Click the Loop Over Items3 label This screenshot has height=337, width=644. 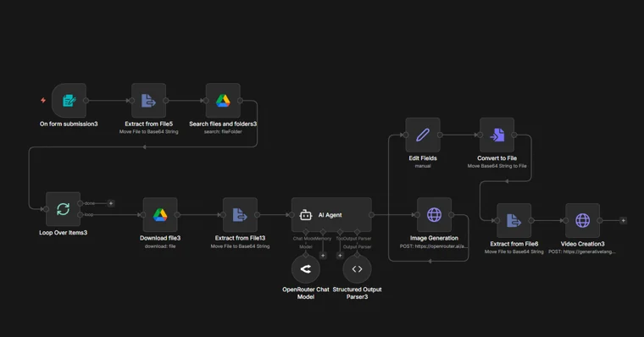click(x=64, y=232)
